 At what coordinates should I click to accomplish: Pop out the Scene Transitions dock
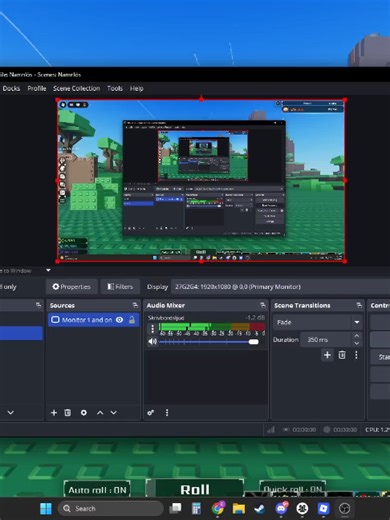pos(359,305)
